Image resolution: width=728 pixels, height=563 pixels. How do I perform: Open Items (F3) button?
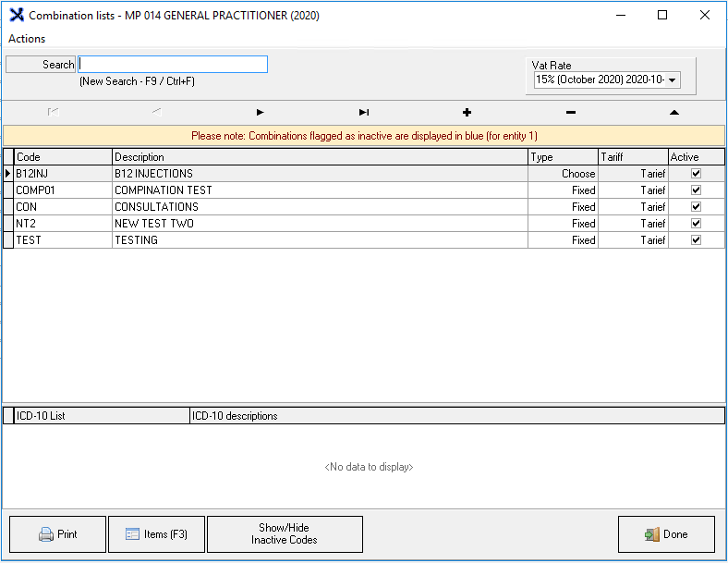coord(156,534)
